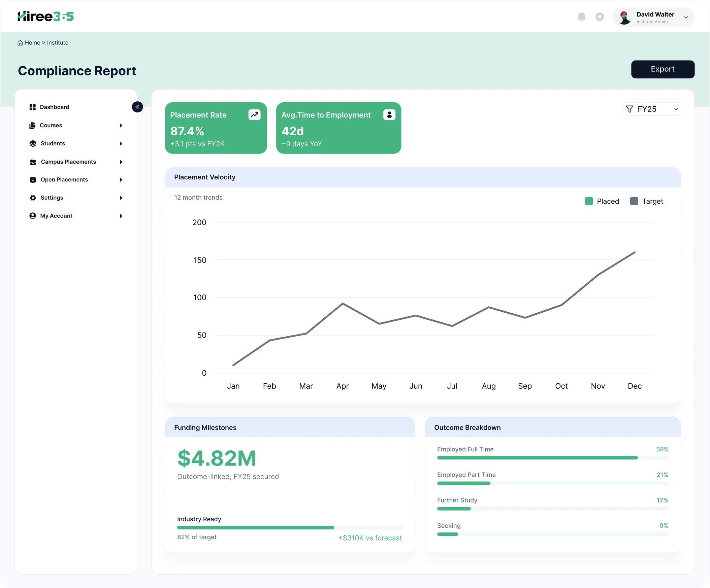Click the Courses documents icon
The width and height of the screenshot is (710, 588).
click(x=32, y=125)
